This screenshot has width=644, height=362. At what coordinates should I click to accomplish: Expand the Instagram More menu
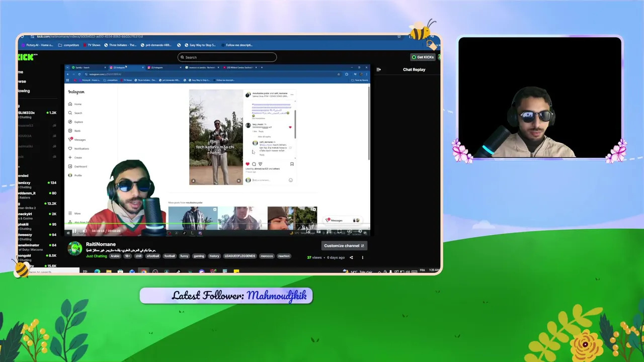(75, 213)
